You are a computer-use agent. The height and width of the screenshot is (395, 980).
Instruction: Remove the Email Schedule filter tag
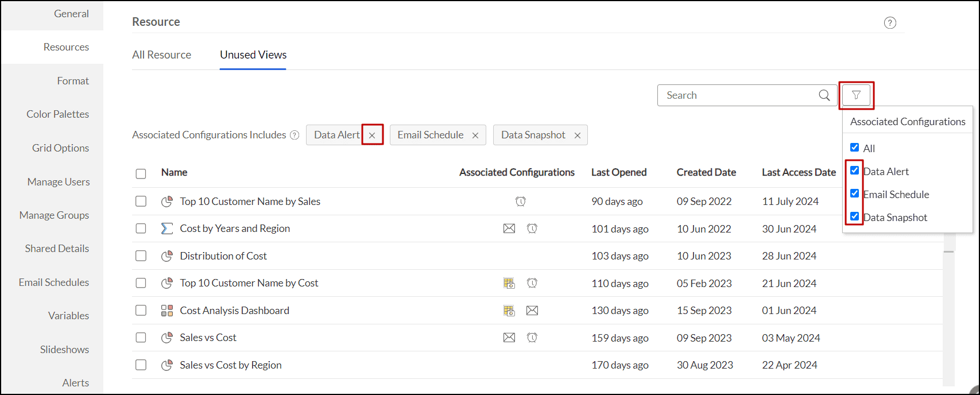(x=475, y=135)
